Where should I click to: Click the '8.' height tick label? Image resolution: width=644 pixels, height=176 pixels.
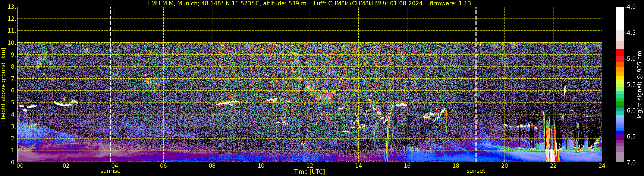tap(13, 67)
